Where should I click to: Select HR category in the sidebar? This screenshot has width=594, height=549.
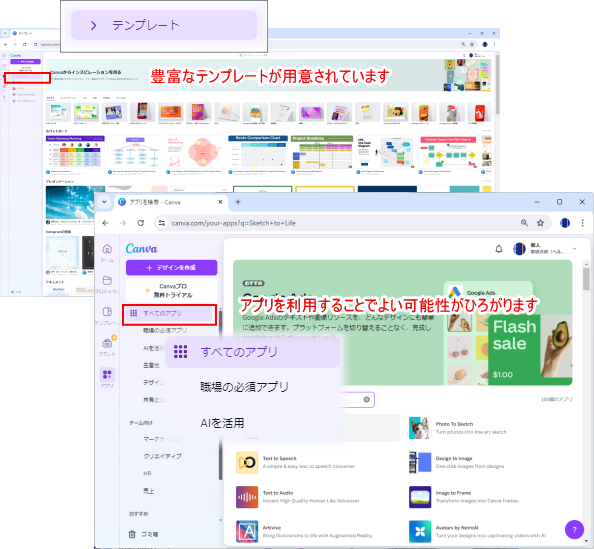[147, 473]
